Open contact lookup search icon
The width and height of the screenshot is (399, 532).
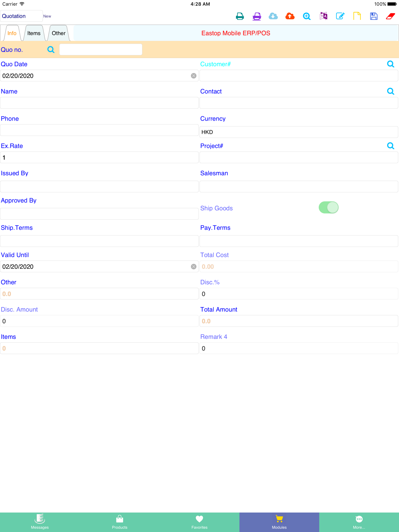point(390,91)
